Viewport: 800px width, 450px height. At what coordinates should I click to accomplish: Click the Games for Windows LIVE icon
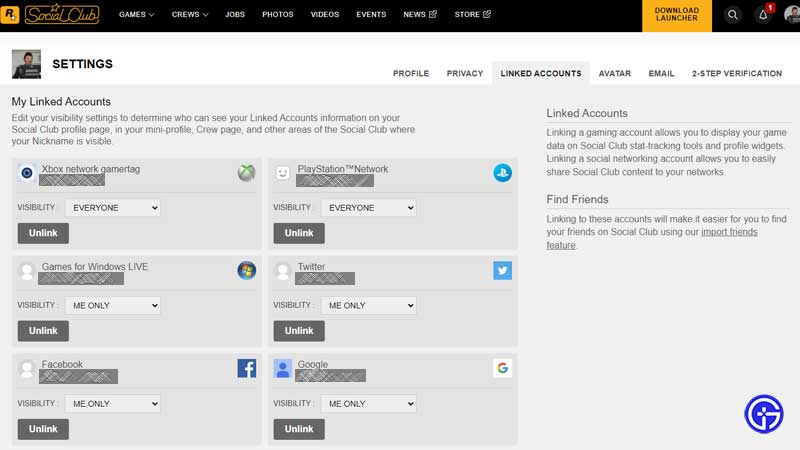point(246,270)
